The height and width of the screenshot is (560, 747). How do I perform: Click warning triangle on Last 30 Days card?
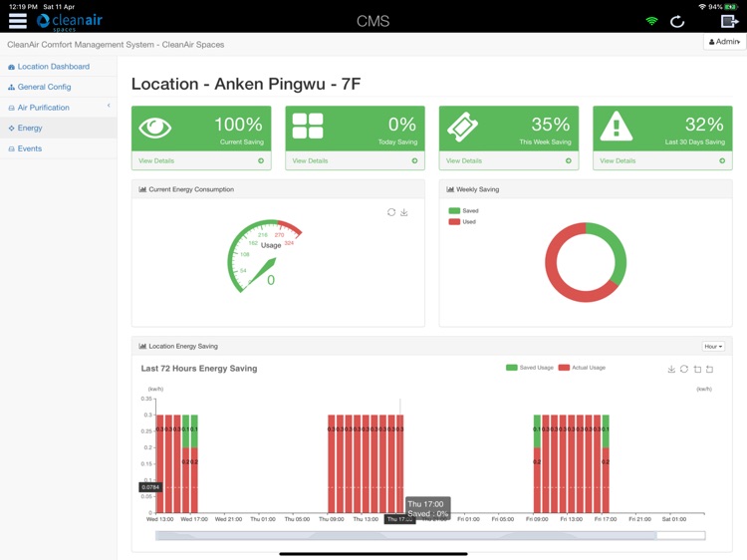(x=616, y=126)
